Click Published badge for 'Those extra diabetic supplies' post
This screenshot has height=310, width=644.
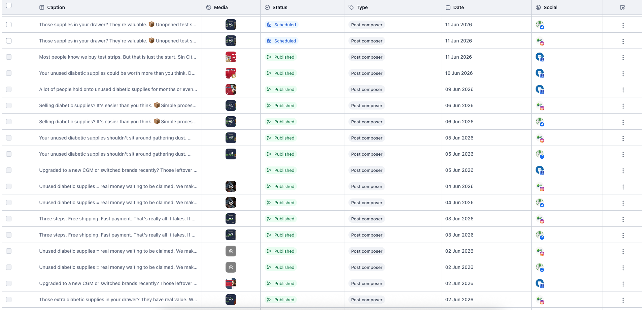(x=281, y=300)
